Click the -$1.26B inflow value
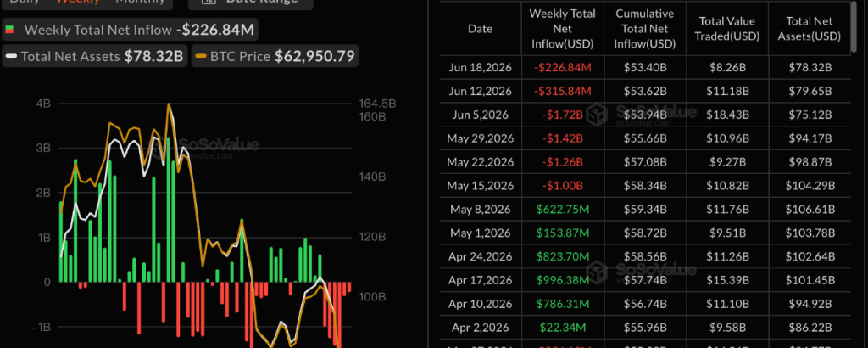The width and height of the screenshot is (868, 348). [563, 162]
